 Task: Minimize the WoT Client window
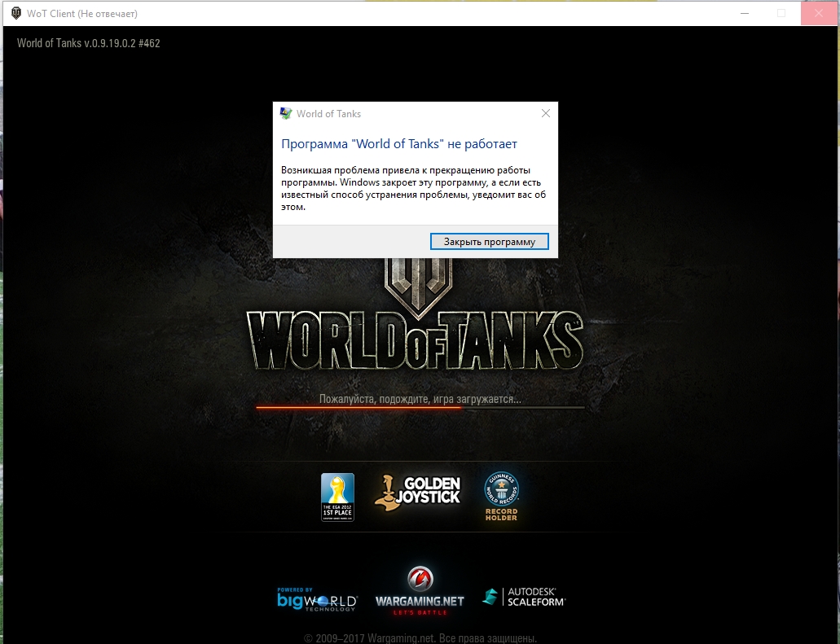coord(744,13)
